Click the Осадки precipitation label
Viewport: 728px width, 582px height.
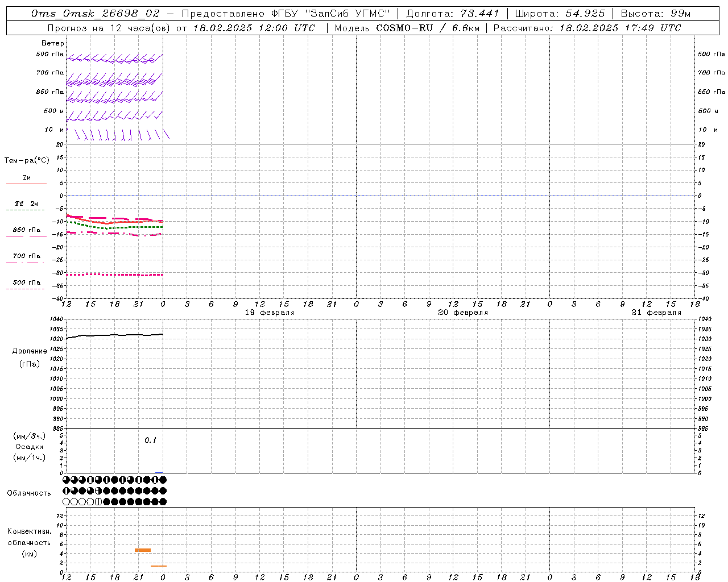click(x=29, y=447)
